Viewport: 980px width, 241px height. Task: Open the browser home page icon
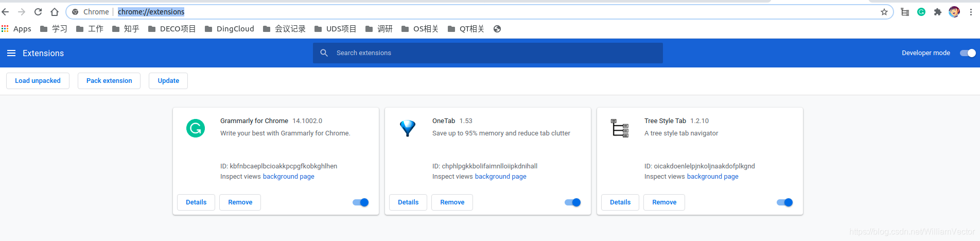point(55,12)
